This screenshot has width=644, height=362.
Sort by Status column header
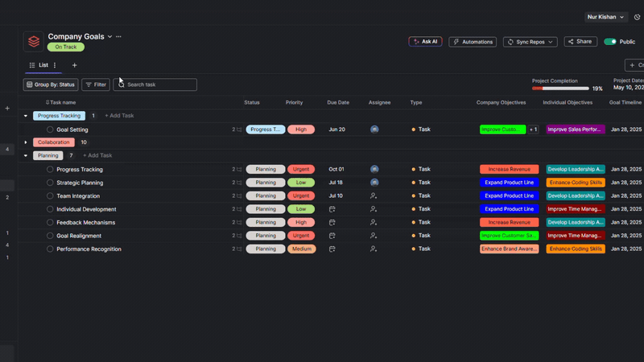click(252, 103)
